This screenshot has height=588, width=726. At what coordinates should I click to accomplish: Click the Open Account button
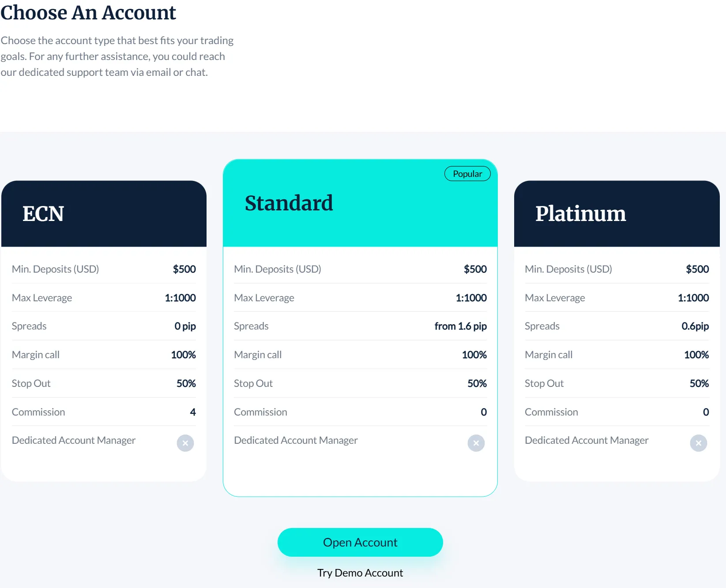360,542
